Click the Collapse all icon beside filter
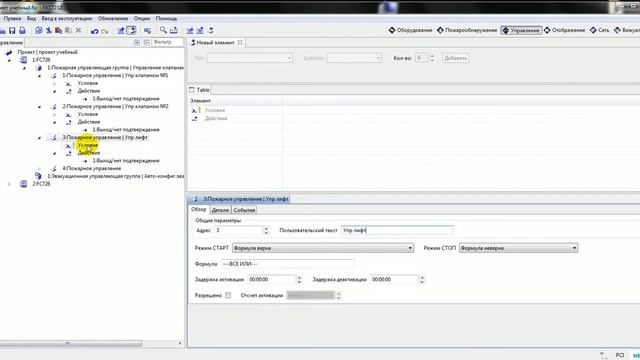Viewport: 640px width, 360px height. [x=147, y=42]
